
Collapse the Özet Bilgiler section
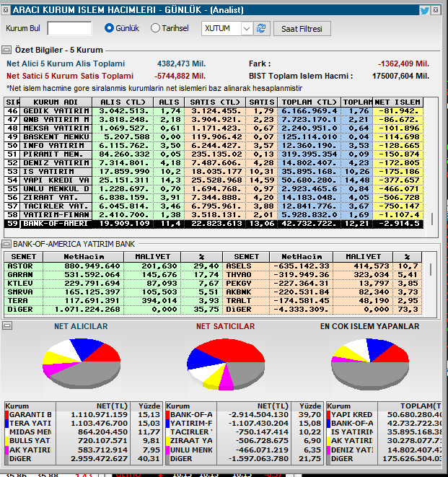6,50
